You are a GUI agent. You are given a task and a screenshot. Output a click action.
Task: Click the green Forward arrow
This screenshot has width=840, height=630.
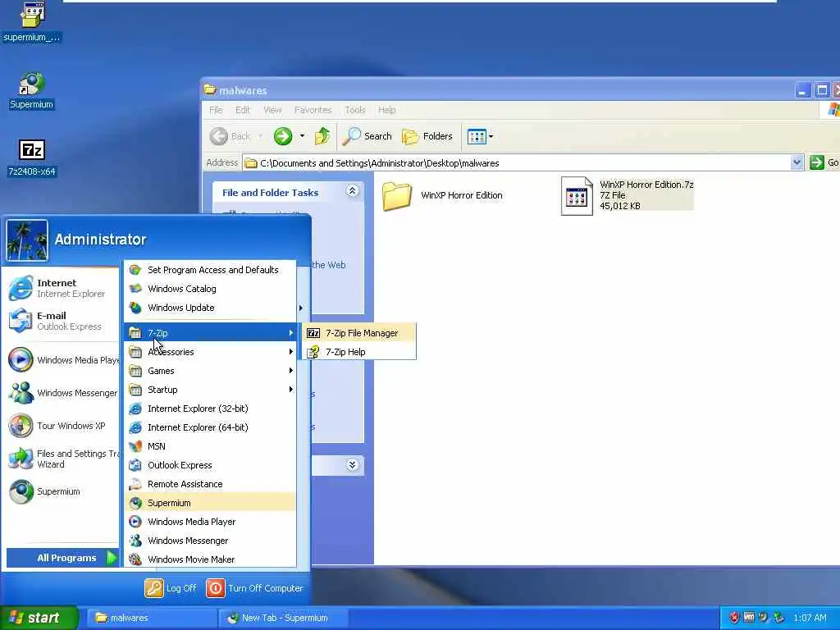click(x=283, y=136)
